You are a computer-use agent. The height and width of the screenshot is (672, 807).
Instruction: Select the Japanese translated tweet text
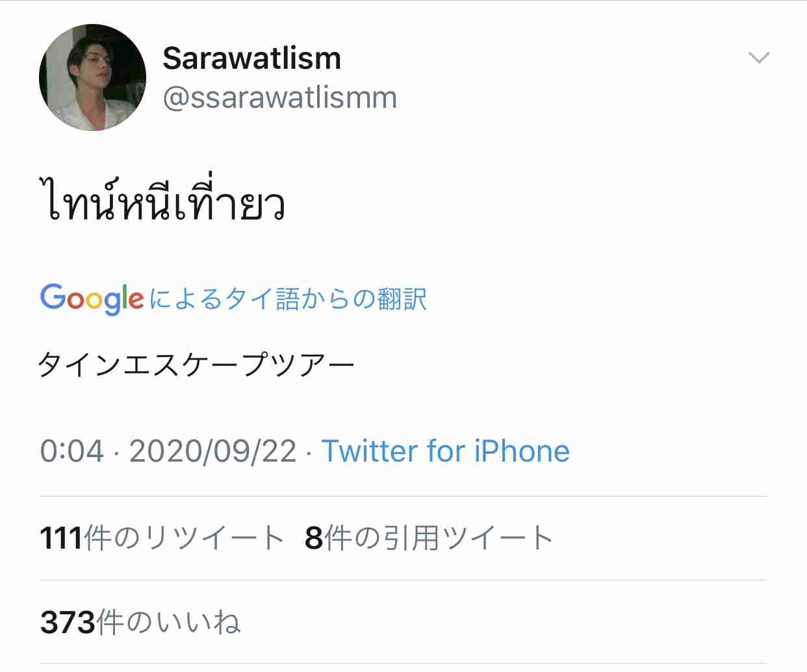coord(197,362)
